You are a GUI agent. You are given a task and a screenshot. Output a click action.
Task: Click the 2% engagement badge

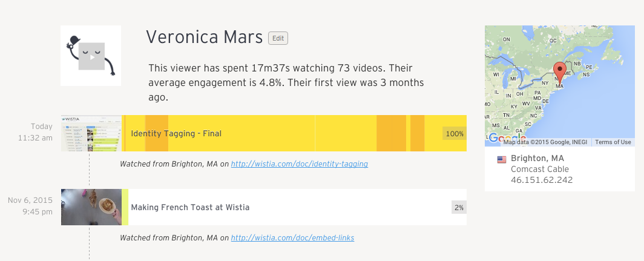pos(459,207)
